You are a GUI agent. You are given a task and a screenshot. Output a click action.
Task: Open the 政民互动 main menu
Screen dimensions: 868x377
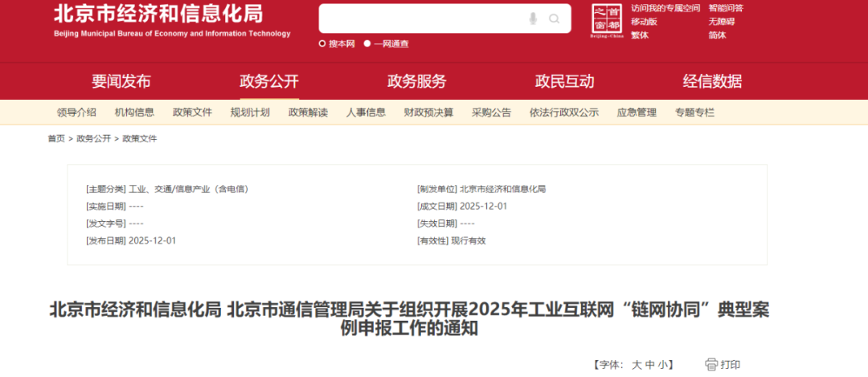565,81
